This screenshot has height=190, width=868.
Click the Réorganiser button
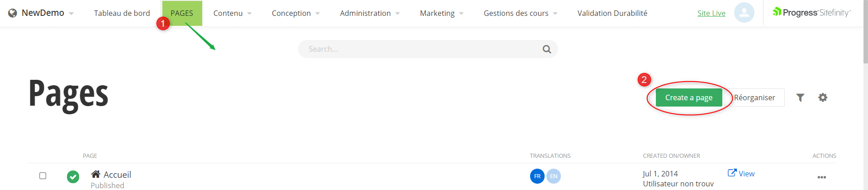(x=754, y=97)
